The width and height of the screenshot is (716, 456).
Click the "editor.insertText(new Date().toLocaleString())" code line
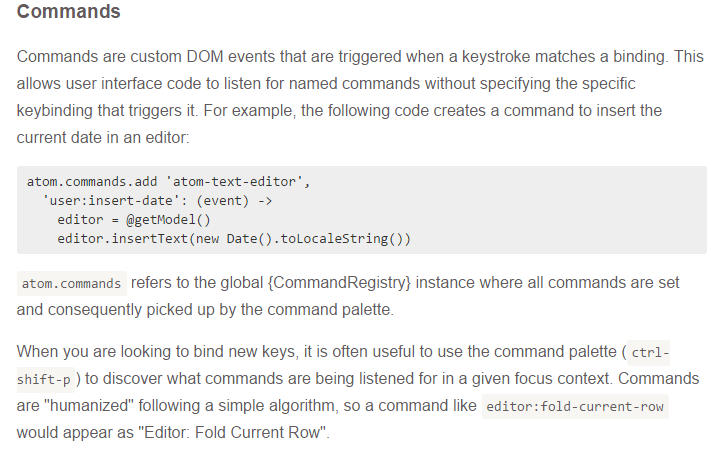click(234, 238)
